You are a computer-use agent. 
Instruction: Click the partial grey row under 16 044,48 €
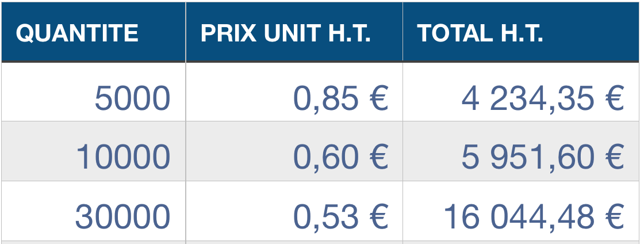[x=521, y=242]
